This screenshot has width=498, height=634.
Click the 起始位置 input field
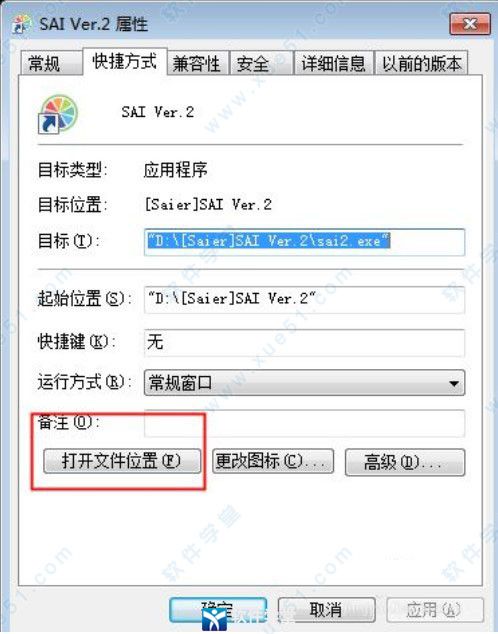[x=304, y=300]
